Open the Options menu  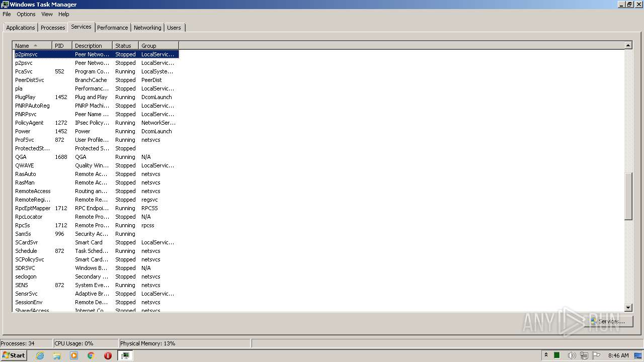tap(26, 14)
